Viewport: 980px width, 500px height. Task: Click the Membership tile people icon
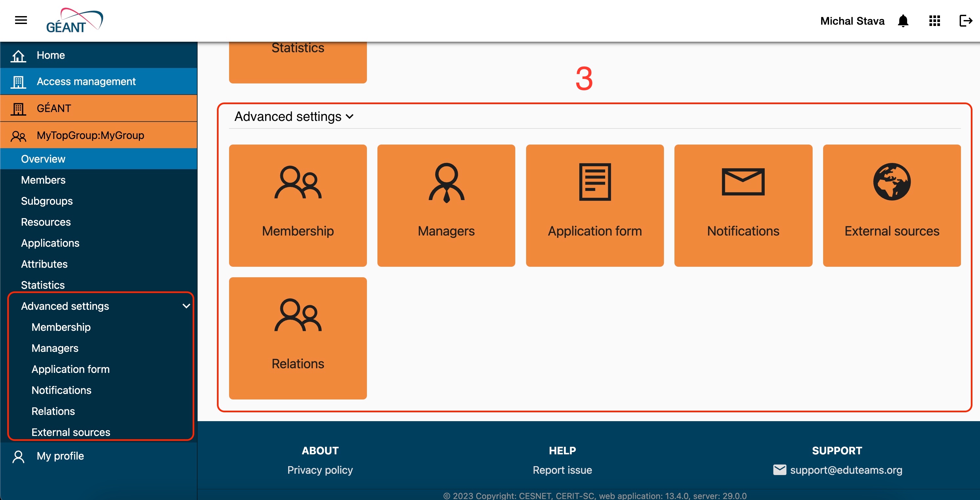click(298, 182)
